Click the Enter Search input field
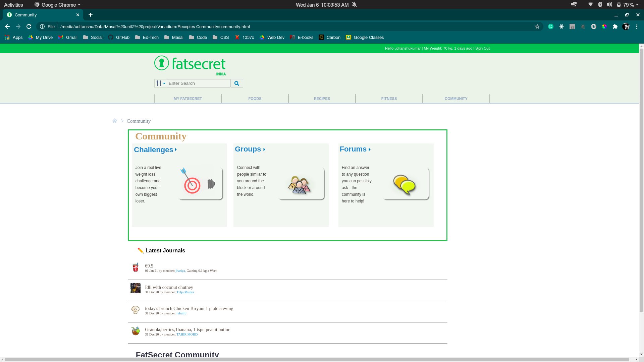644x362 pixels. (198, 83)
